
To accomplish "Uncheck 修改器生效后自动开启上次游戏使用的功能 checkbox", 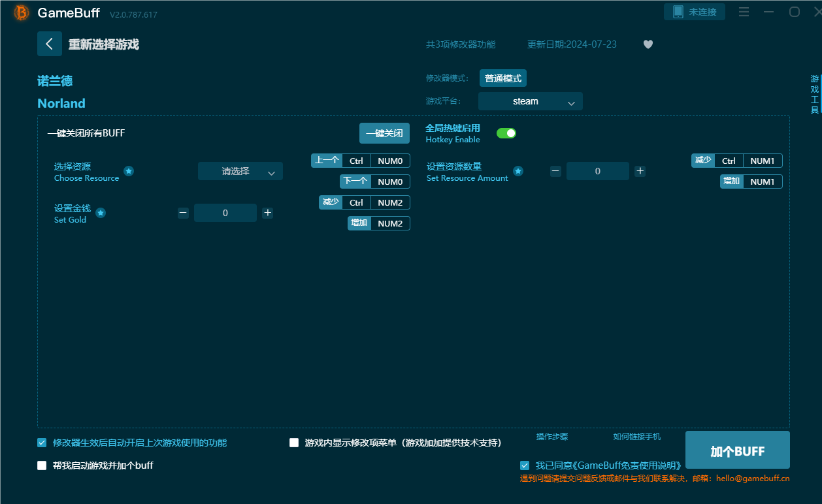I will tap(42, 443).
